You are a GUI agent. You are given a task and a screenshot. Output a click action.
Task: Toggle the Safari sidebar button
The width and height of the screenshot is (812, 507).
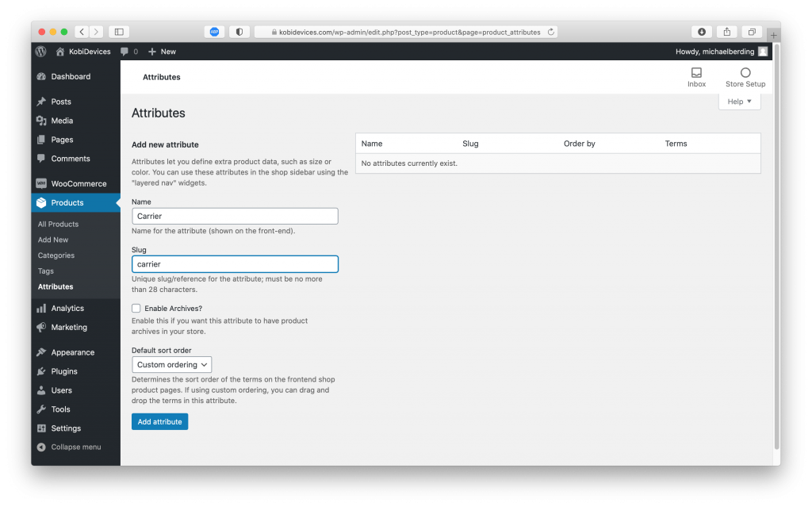(x=119, y=33)
